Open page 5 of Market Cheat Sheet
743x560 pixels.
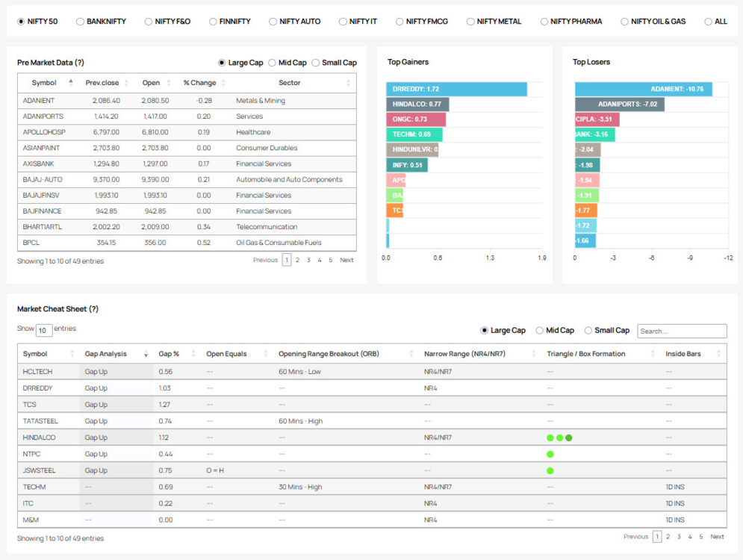click(700, 537)
